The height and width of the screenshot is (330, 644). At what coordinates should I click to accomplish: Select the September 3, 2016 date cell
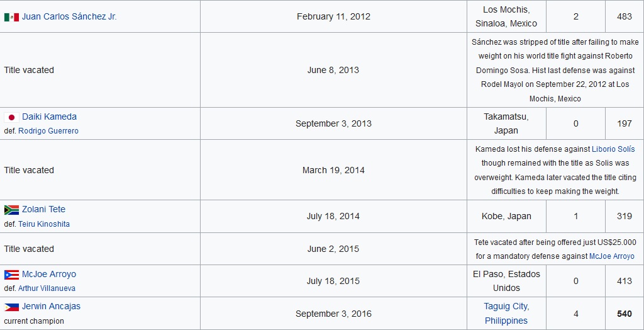point(333,314)
